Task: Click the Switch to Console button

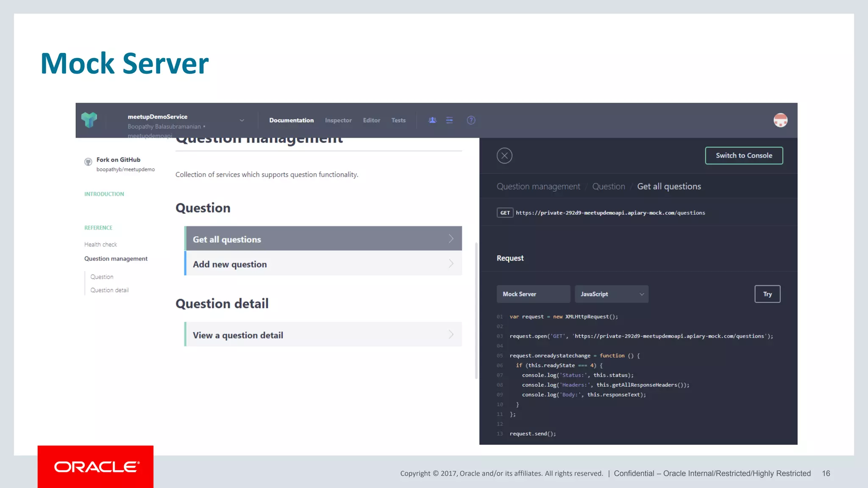Action: pyautogui.click(x=744, y=155)
